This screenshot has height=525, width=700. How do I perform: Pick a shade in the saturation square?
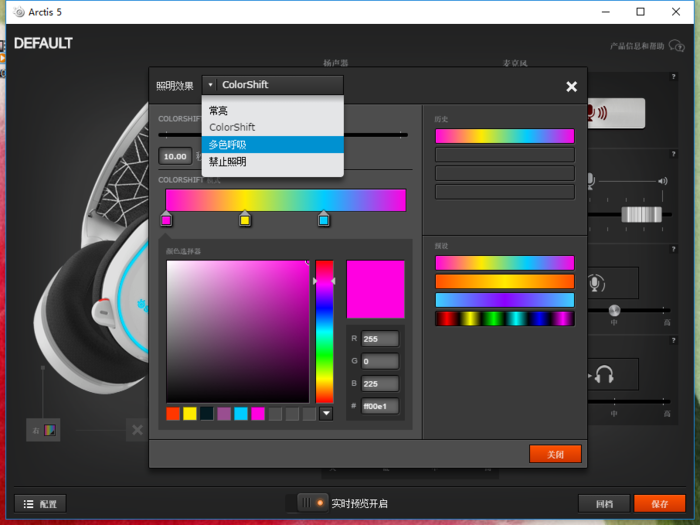pyautogui.click(x=238, y=331)
